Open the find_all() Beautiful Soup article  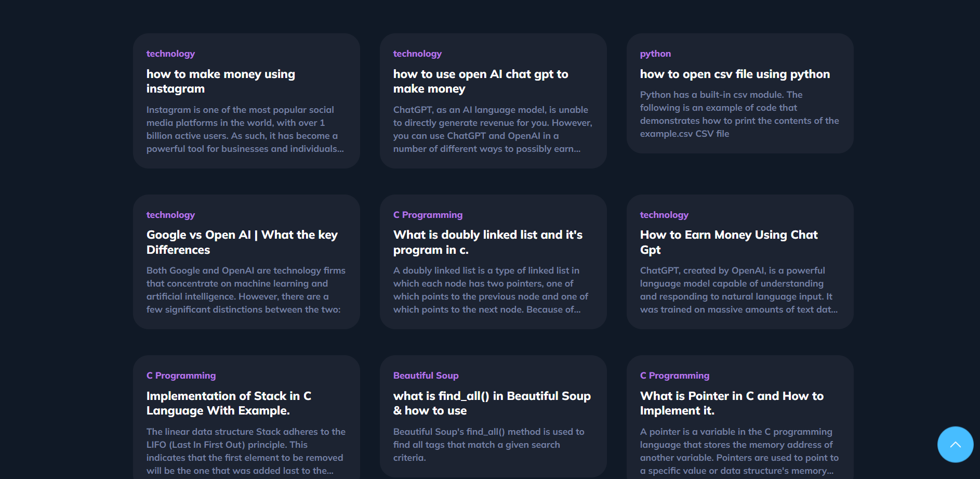tap(492, 403)
